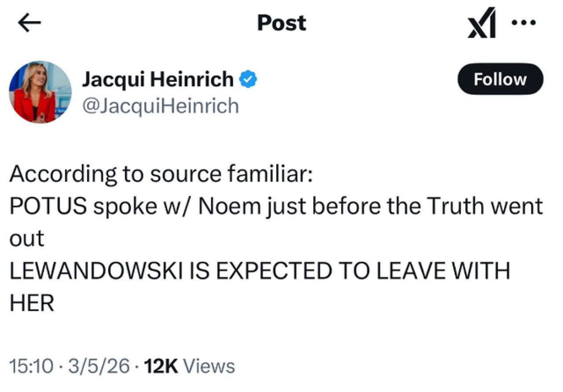Click the word 'POTUS' in the post

48,207
